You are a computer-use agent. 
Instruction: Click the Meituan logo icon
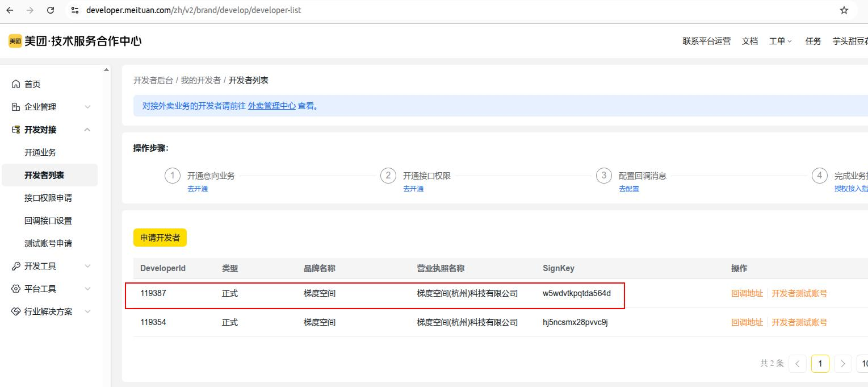[x=15, y=41]
